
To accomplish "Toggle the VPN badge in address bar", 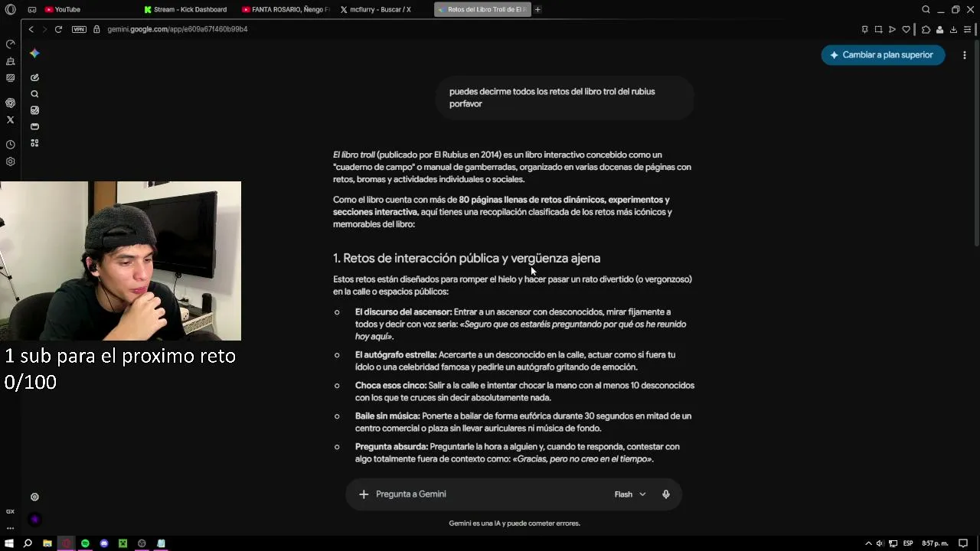I will (x=79, y=29).
